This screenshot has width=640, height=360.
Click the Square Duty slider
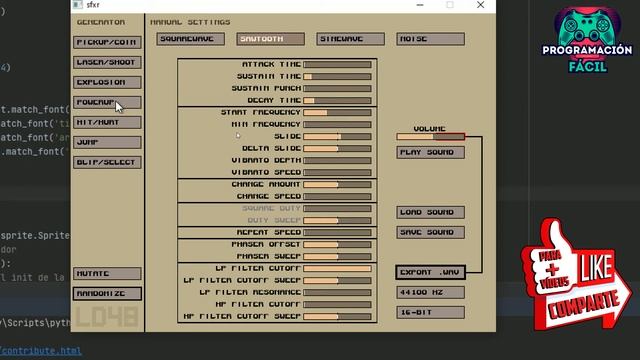(x=338, y=208)
